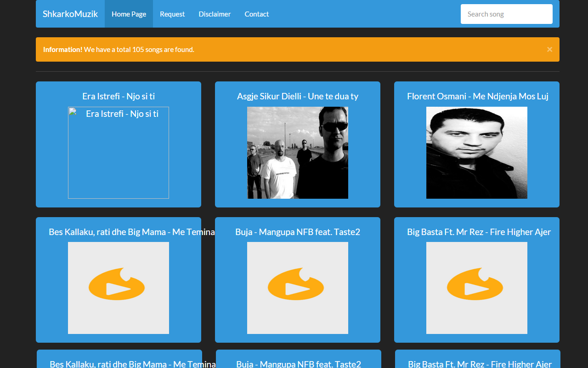Go to the Request page
Viewport: 588px width, 368px height.
[x=172, y=14]
